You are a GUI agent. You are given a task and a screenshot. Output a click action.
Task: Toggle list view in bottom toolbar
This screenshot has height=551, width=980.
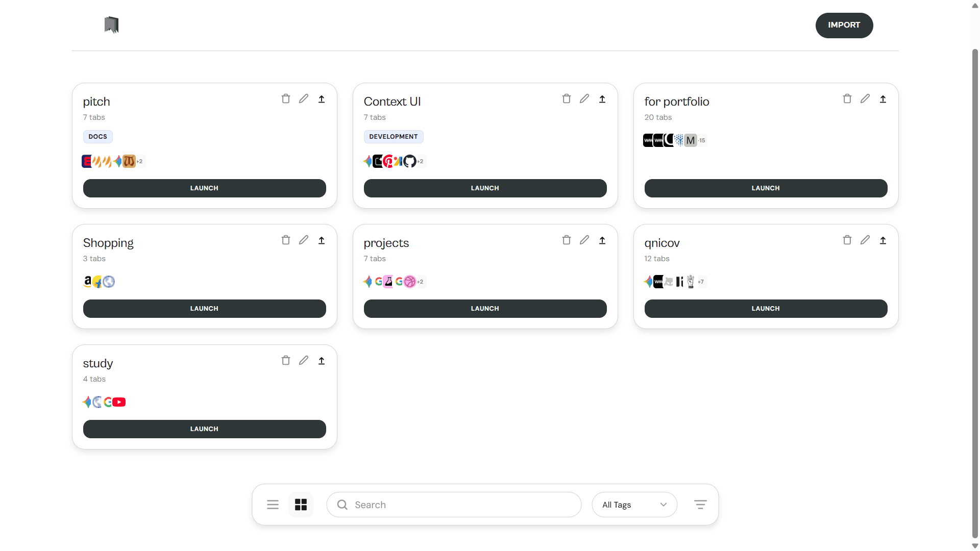[273, 505]
